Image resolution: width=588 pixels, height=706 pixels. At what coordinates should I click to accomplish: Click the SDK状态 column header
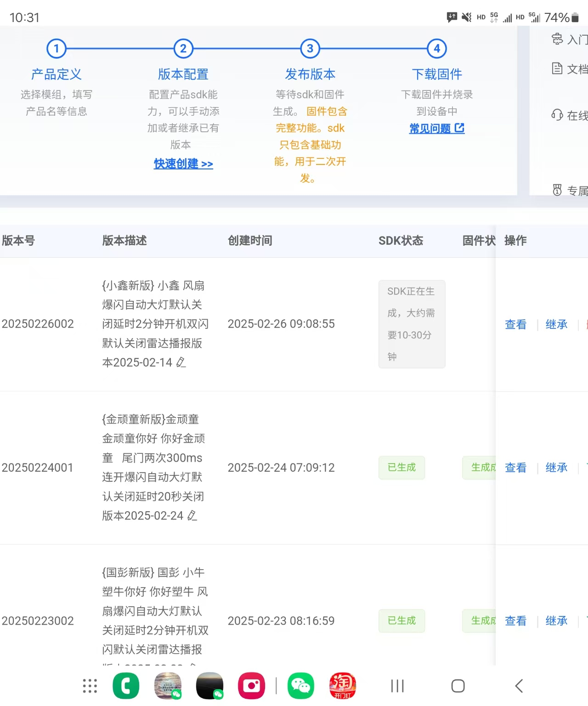(x=401, y=240)
